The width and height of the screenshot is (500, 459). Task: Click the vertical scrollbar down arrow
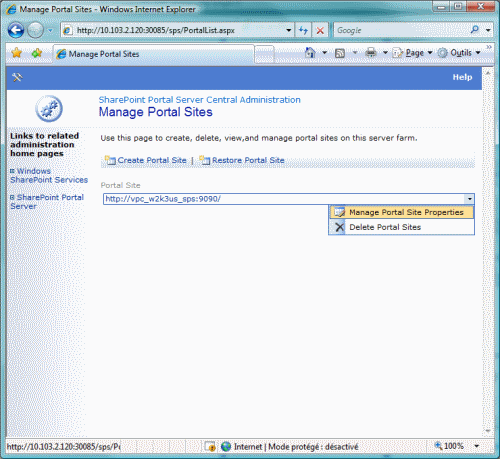[x=488, y=431]
